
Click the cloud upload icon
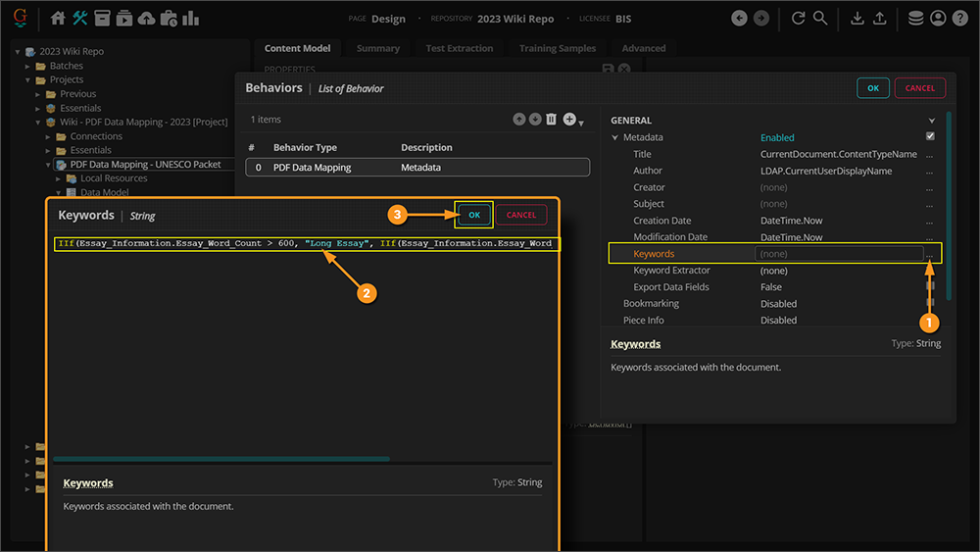click(146, 18)
